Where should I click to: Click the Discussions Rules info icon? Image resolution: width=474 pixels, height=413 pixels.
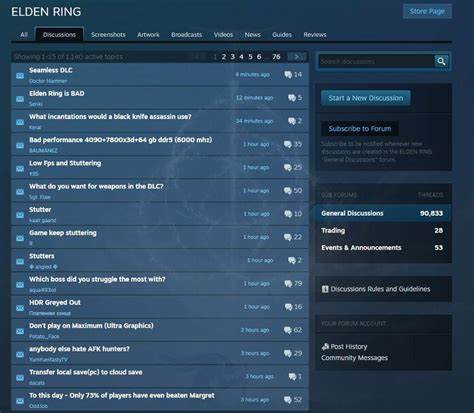click(x=325, y=289)
